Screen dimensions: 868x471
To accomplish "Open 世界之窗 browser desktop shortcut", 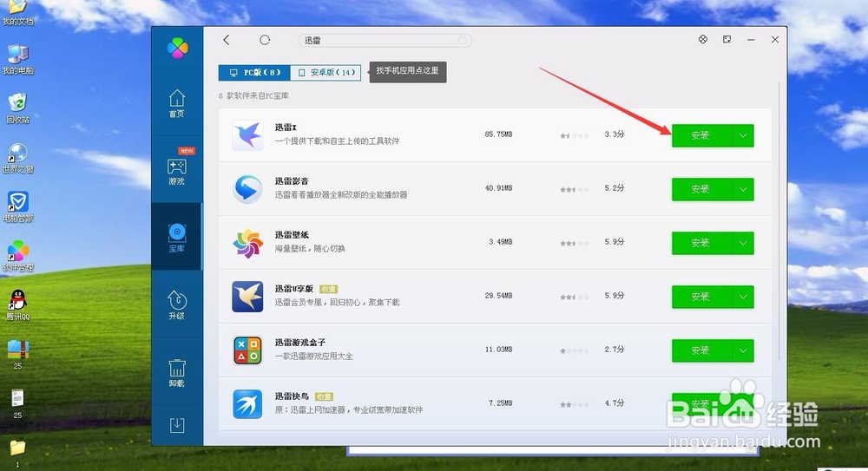I will (x=17, y=158).
